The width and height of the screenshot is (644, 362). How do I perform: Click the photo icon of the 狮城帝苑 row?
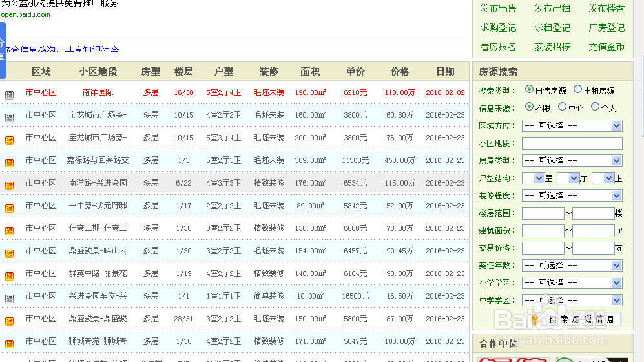click(9, 343)
